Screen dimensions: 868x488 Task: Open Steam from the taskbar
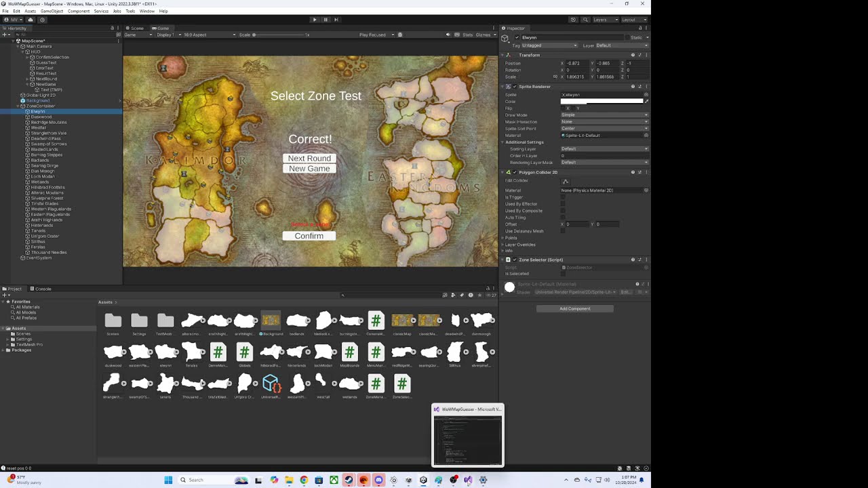349,480
